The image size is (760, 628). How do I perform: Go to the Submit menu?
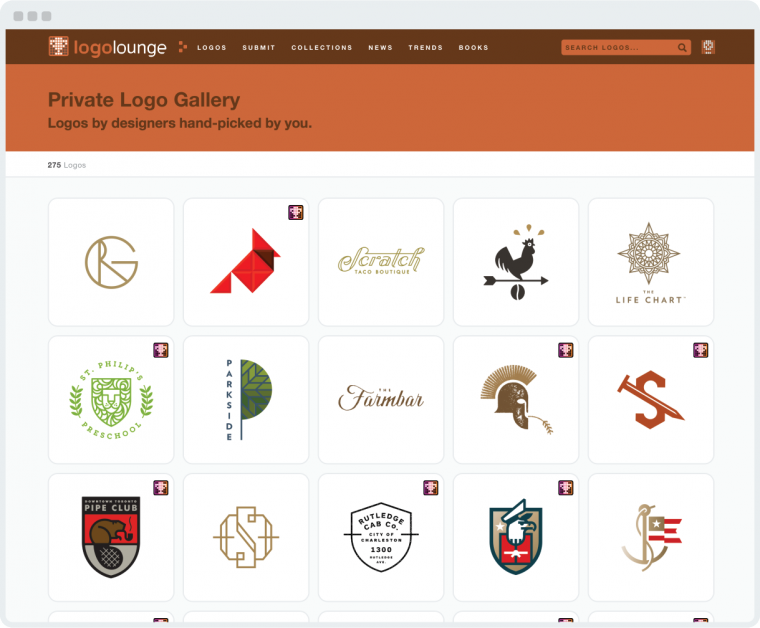[x=259, y=48]
